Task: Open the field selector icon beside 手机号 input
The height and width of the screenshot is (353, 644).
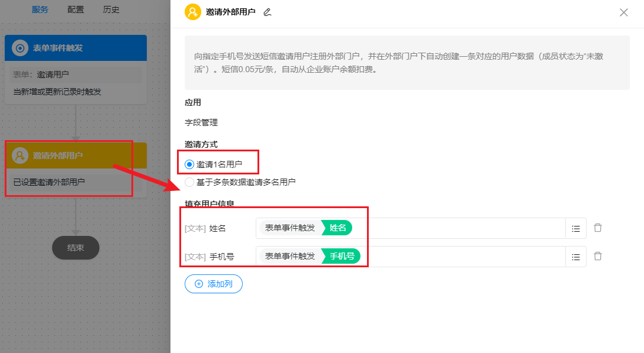Action: (575, 257)
